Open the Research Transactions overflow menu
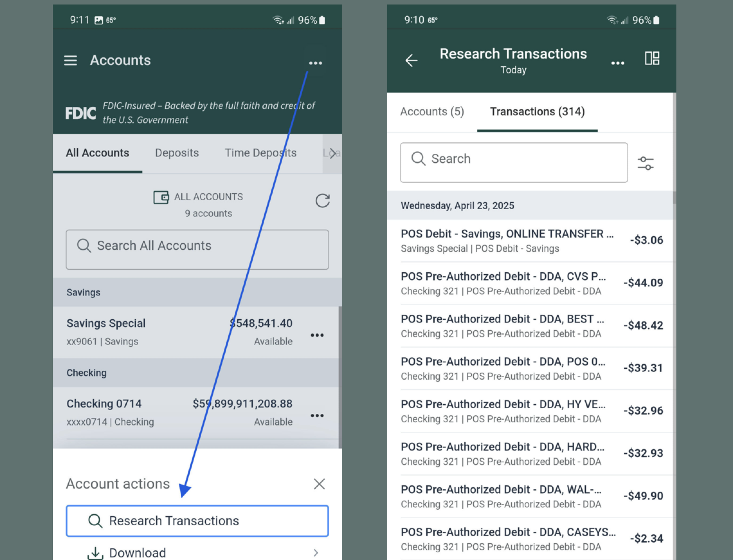 click(x=618, y=62)
